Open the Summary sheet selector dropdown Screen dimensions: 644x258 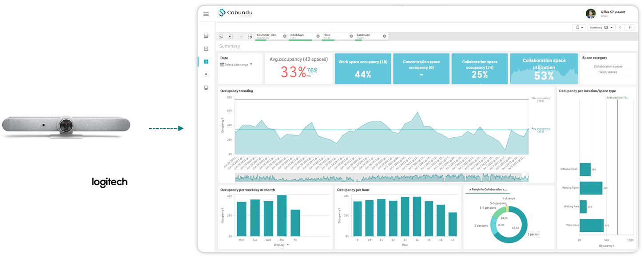601,28
